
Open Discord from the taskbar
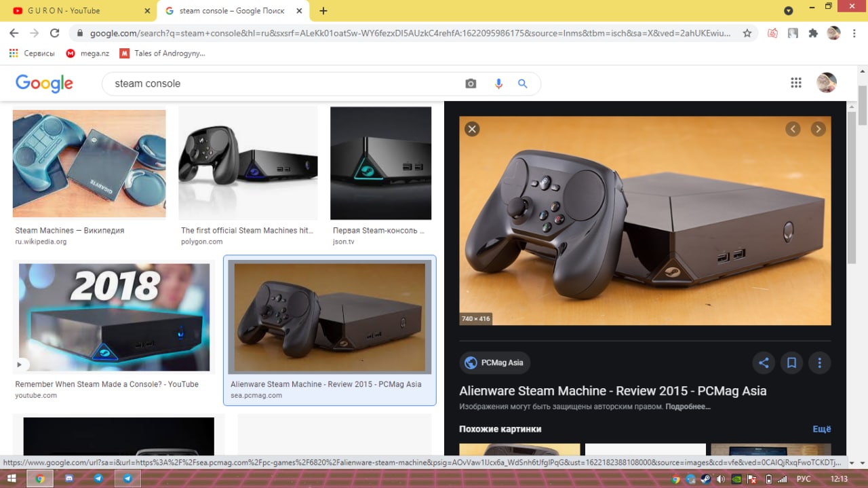click(69, 478)
